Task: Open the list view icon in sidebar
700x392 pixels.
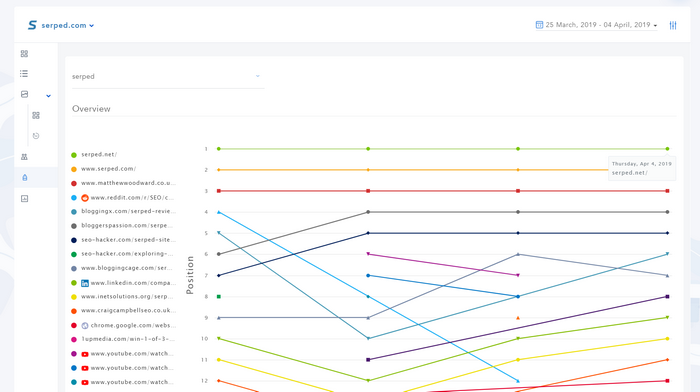Action: click(x=24, y=74)
